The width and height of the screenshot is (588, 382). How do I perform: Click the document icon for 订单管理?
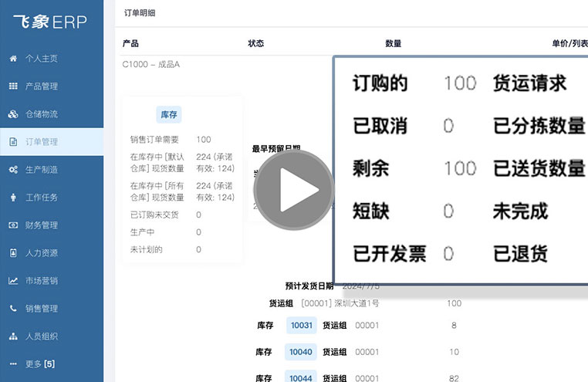tap(13, 142)
